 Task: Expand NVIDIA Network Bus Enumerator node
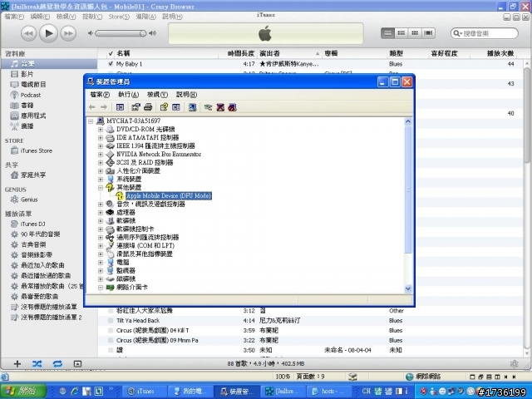pyautogui.click(x=101, y=155)
